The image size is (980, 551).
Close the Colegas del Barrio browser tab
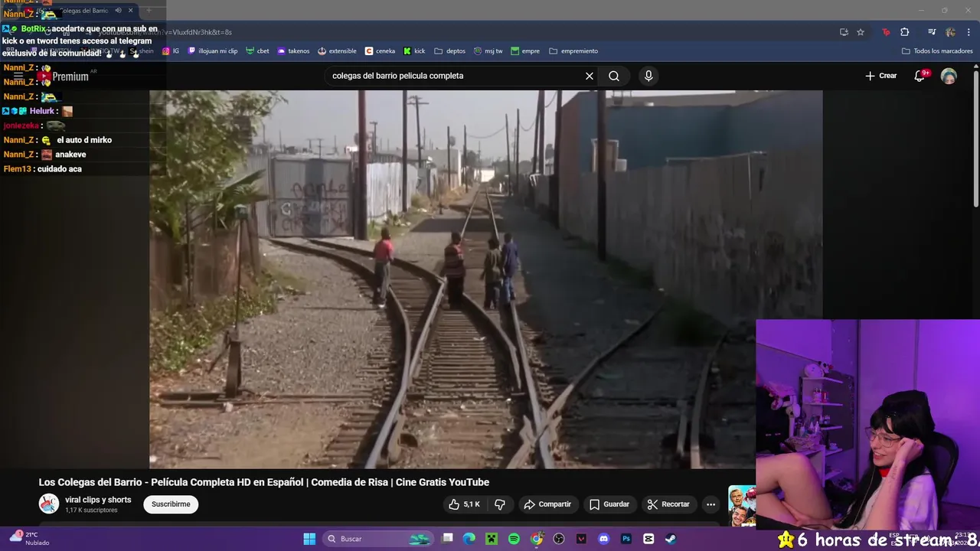pos(130,11)
